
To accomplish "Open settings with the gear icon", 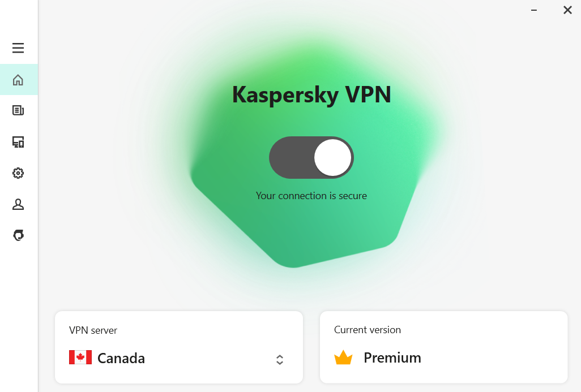I will (x=18, y=173).
